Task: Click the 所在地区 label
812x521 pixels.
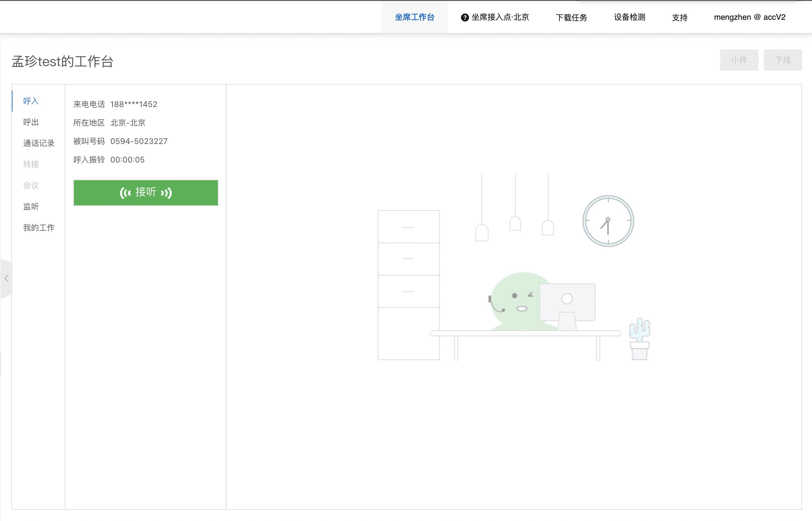Action: coord(89,122)
